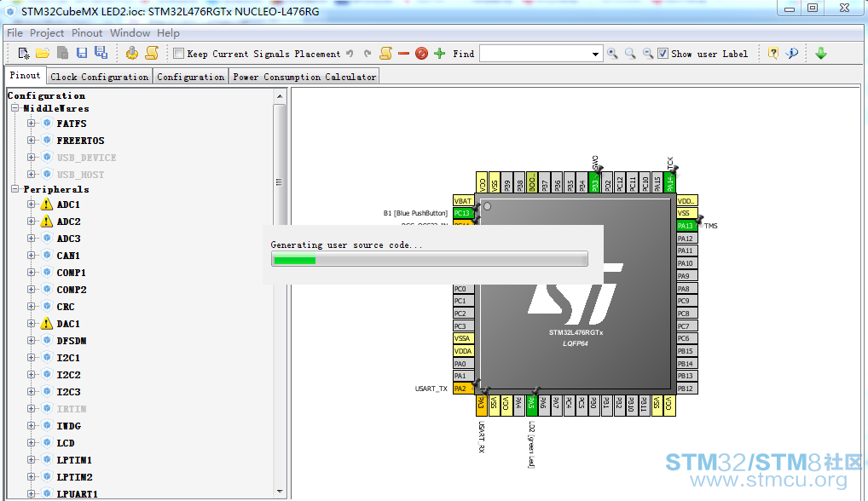Click the Generate Report scroll icon
This screenshot has height=501, width=868.
point(152,53)
